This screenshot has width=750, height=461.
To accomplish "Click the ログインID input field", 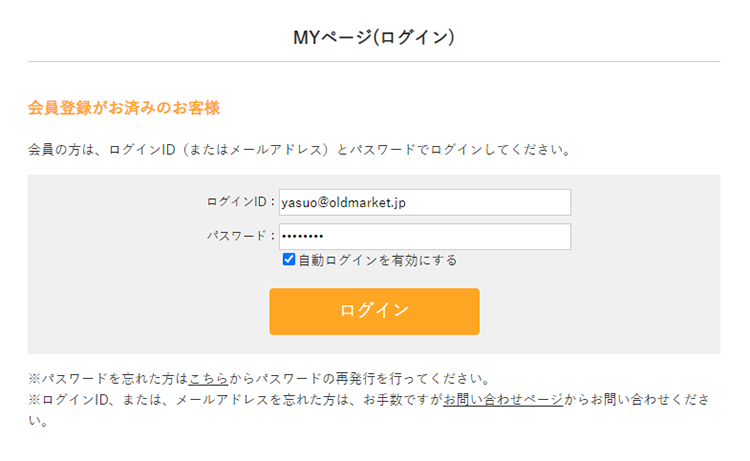I will (x=424, y=202).
